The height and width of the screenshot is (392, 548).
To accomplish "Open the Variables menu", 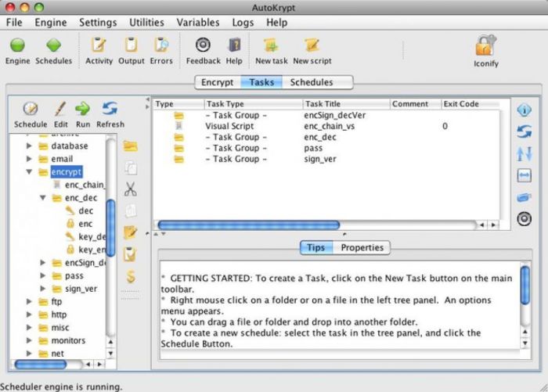I will coord(198,23).
